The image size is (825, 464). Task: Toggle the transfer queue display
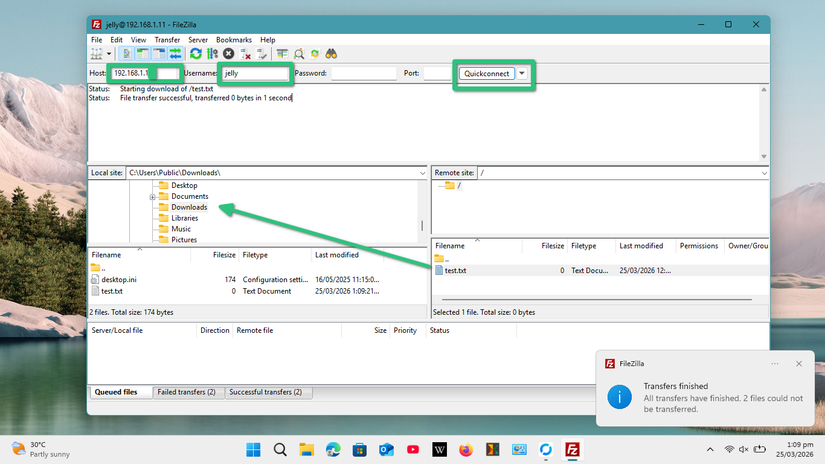point(175,54)
